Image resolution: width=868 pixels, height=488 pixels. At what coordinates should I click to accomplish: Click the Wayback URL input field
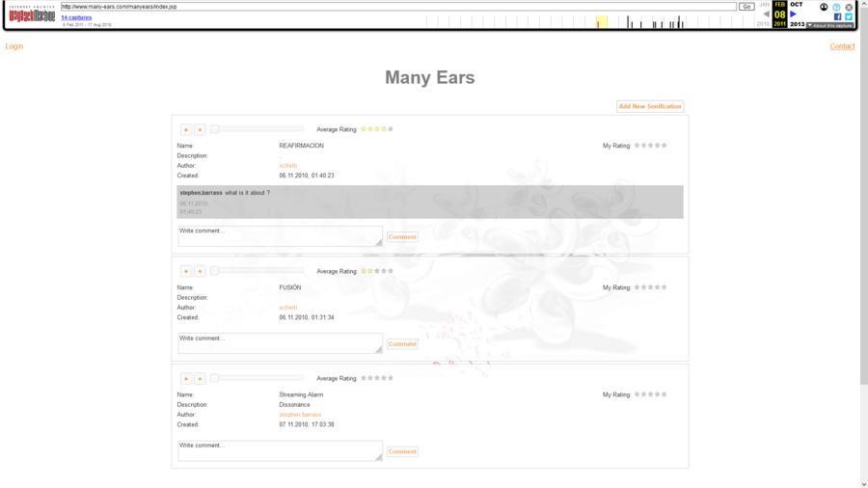[x=398, y=7]
